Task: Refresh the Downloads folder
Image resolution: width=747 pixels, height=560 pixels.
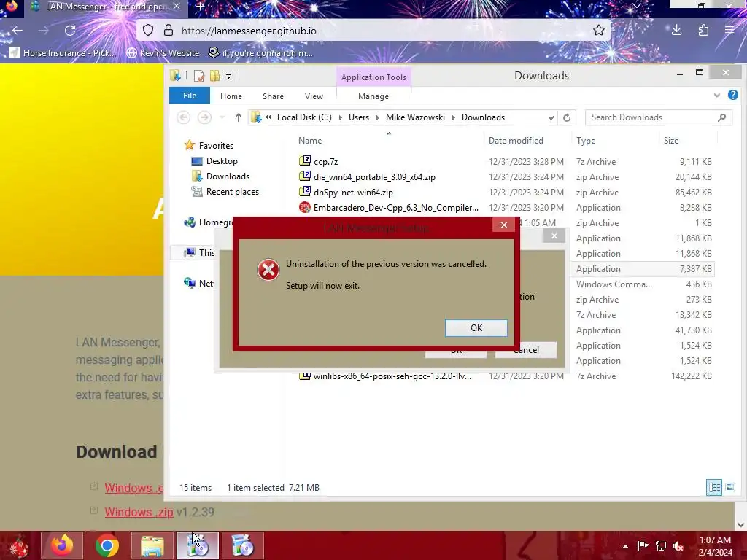Action: click(566, 117)
